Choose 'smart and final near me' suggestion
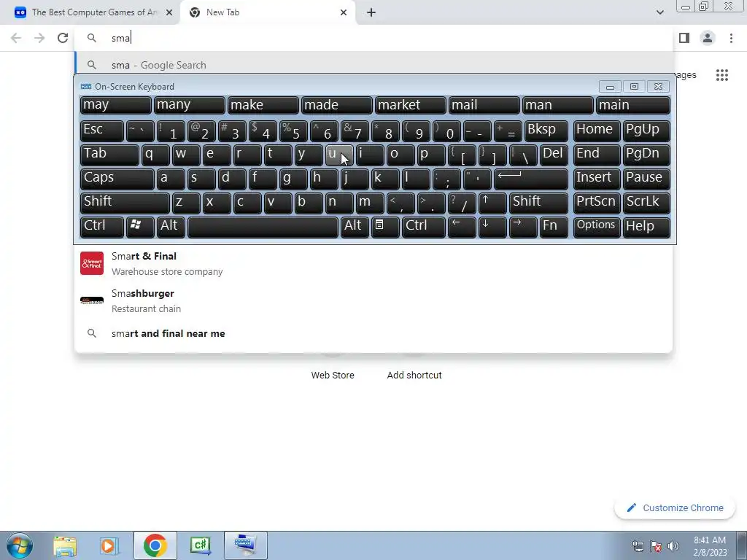747x560 pixels. 373,333
